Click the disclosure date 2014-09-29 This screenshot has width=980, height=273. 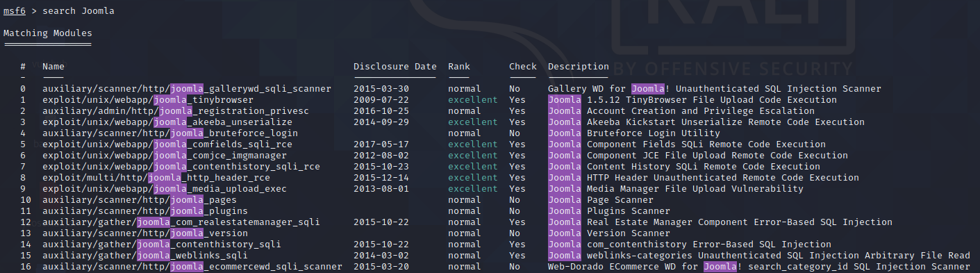point(381,122)
